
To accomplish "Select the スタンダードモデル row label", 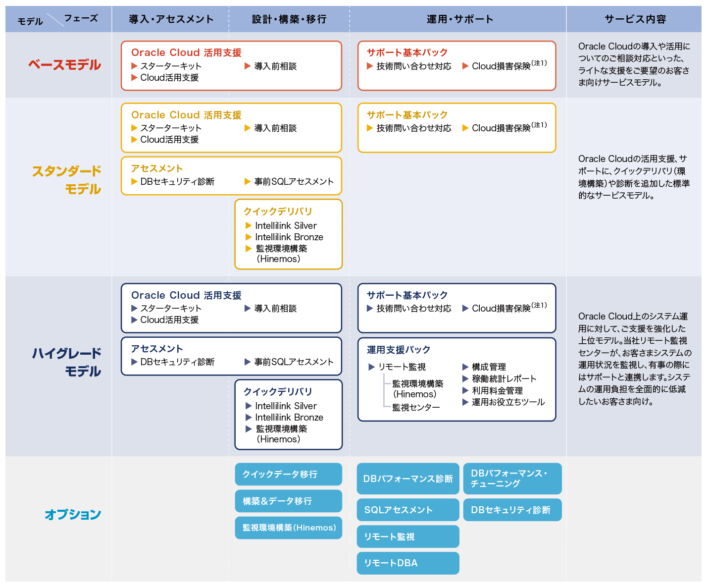I will pos(66,180).
